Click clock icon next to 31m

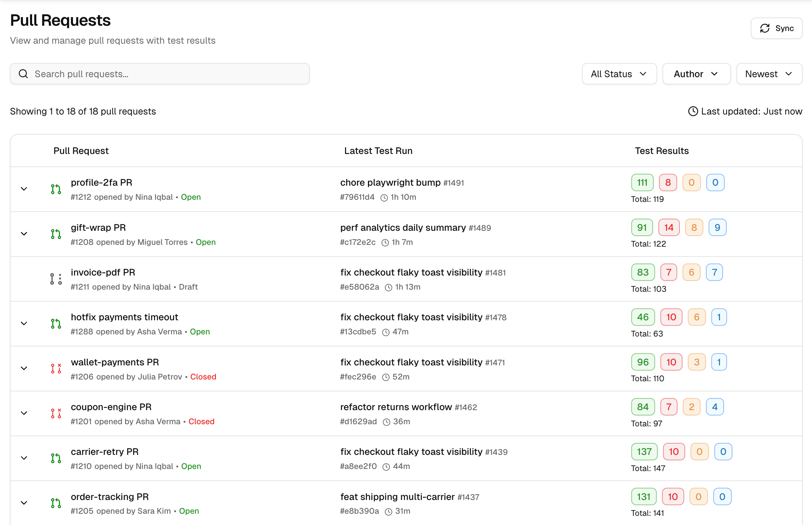pyautogui.click(x=388, y=512)
